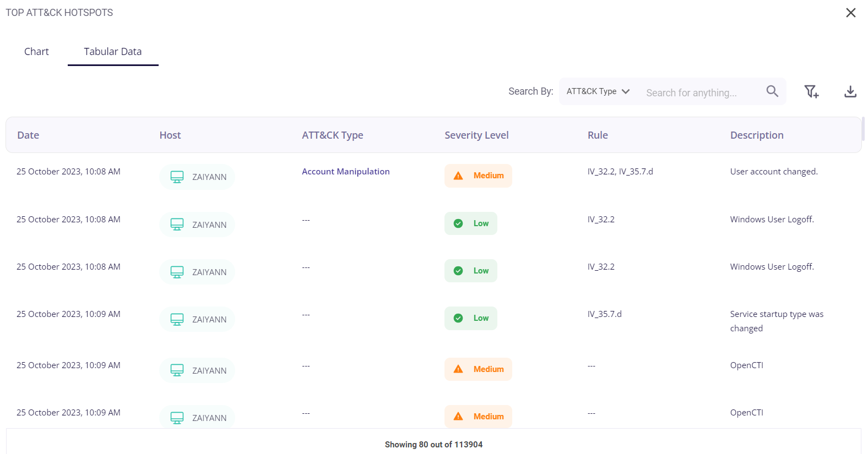
Task: Sort by the Date column header
Action: pyautogui.click(x=28, y=135)
